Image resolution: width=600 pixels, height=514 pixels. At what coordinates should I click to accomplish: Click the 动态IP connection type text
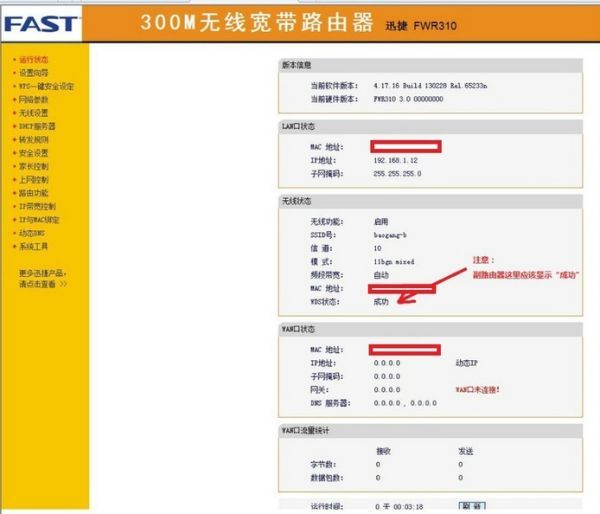(x=466, y=363)
